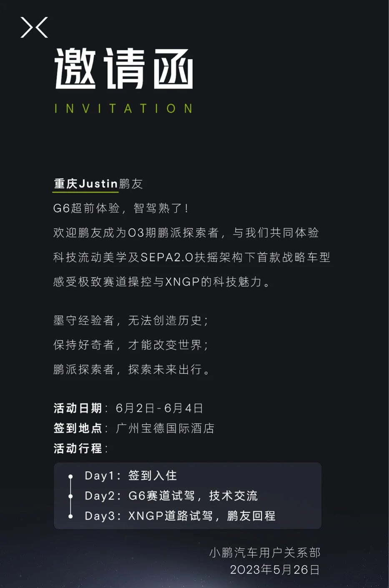Select the underlined 重庆Justin name
Viewport: 389px width, 588px height.
coord(85,184)
